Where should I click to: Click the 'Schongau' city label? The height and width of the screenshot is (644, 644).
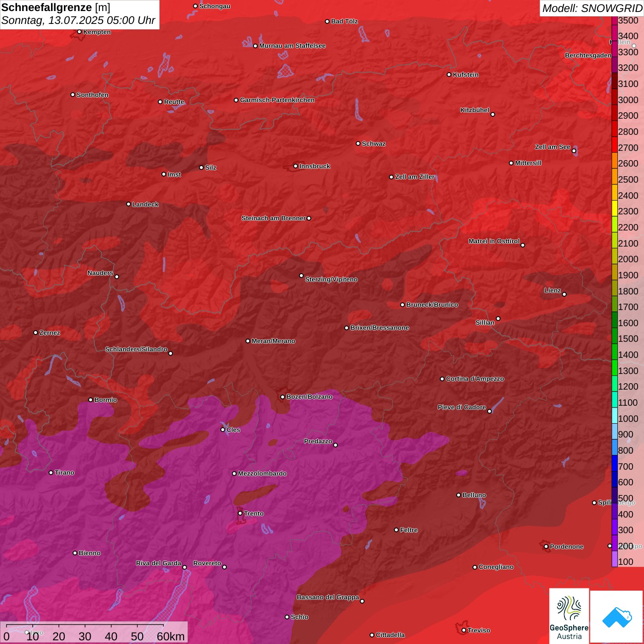click(214, 6)
